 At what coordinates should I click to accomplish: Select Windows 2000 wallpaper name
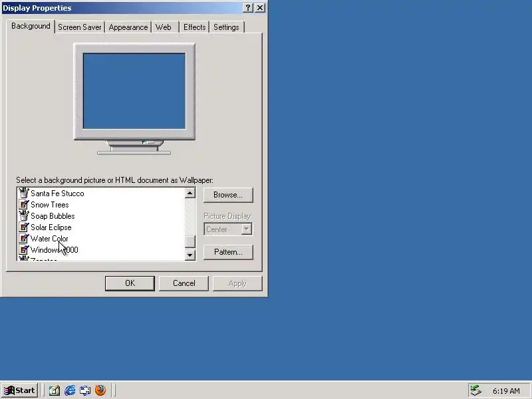[x=55, y=250]
